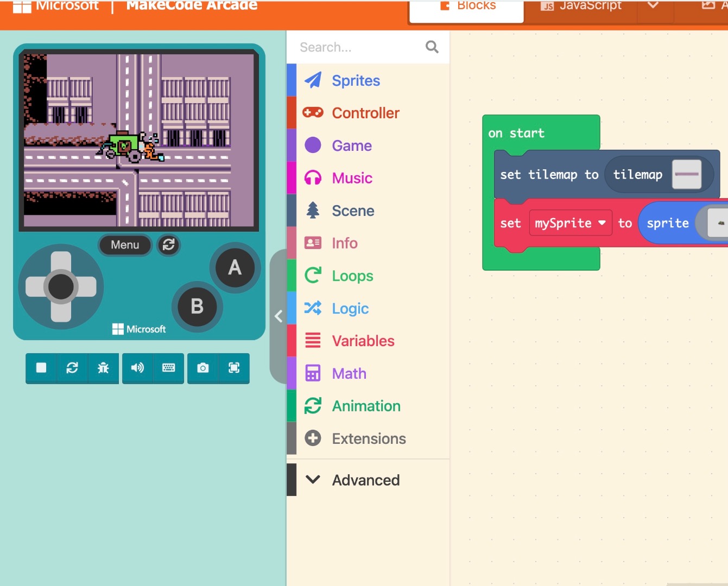Expand the Advanced block categories
728x586 pixels.
click(365, 480)
